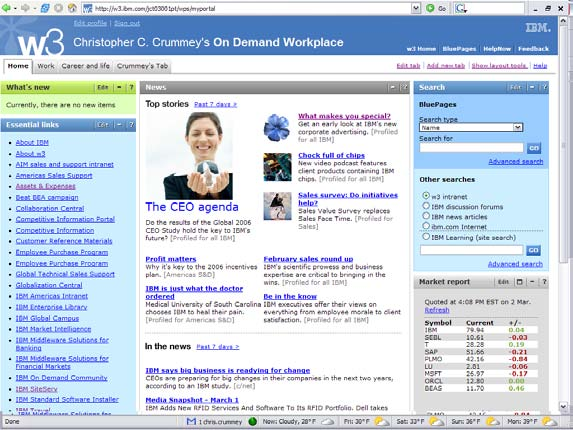Open help for What's new portlet
This screenshot has width=573, height=430.
pyautogui.click(x=131, y=87)
